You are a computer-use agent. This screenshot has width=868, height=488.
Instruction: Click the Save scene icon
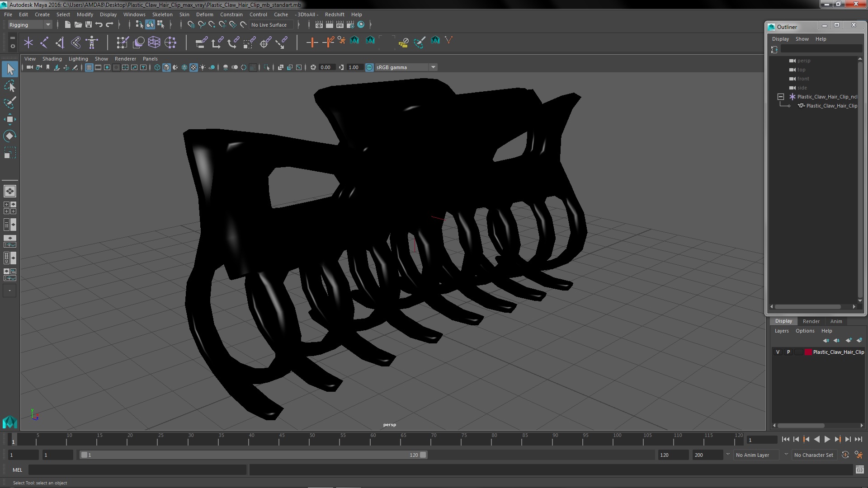pyautogui.click(x=89, y=25)
